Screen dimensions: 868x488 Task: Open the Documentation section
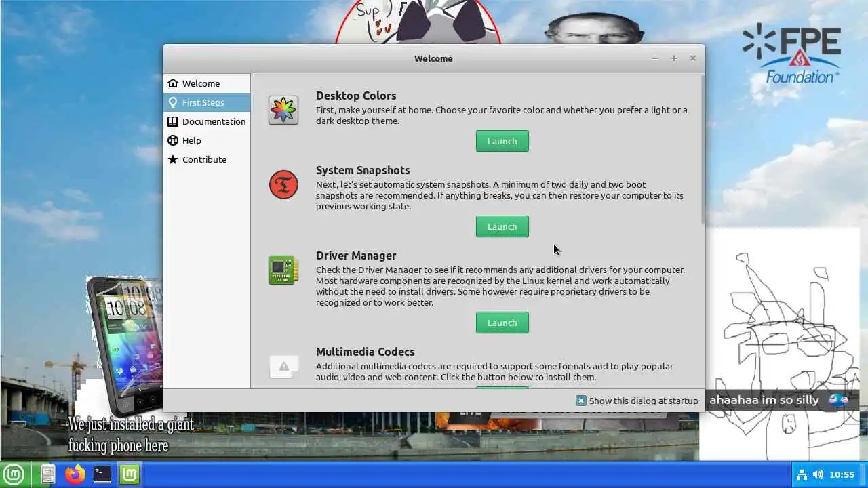207,121
